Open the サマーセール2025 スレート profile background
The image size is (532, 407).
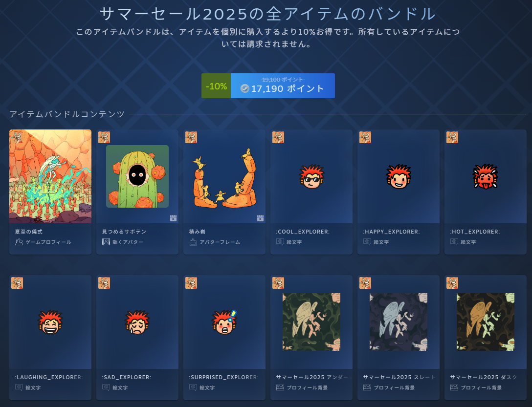pos(399,322)
